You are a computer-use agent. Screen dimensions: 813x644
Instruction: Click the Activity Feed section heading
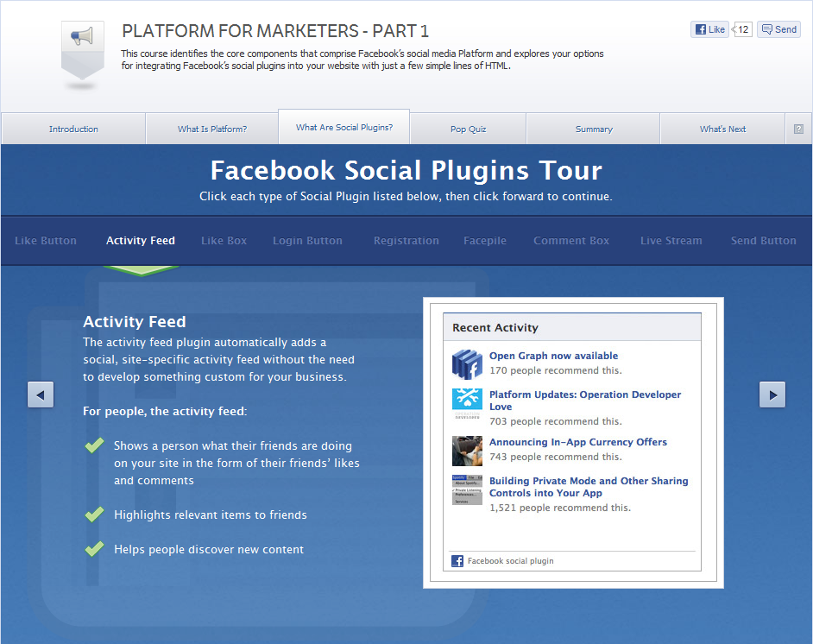click(x=135, y=321)
